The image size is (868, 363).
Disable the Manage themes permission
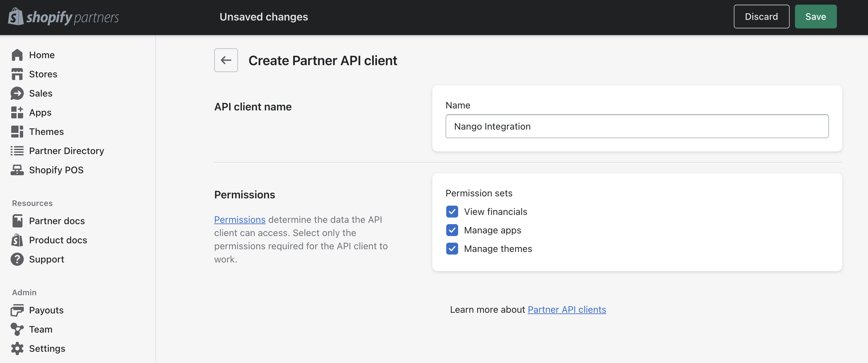(452, 249)
